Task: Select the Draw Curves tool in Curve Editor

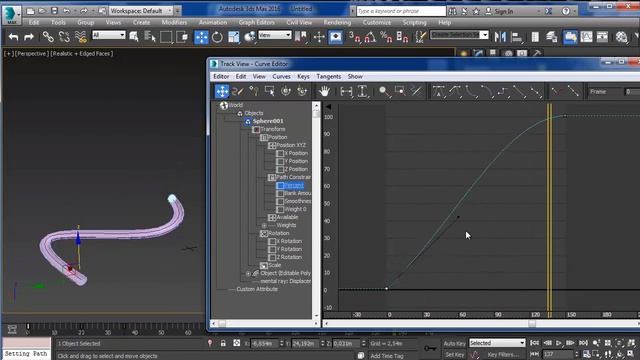Action: 238,91
